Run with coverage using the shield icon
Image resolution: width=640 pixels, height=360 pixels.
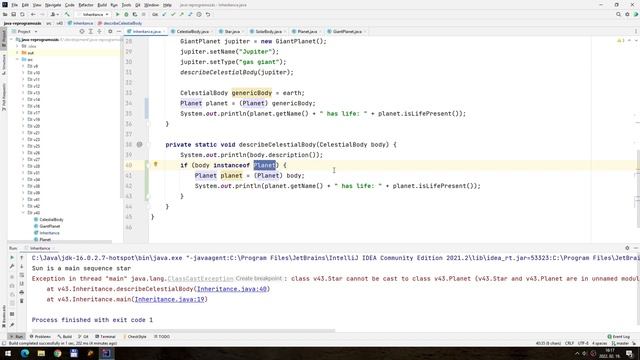click(x=135, y=14)
